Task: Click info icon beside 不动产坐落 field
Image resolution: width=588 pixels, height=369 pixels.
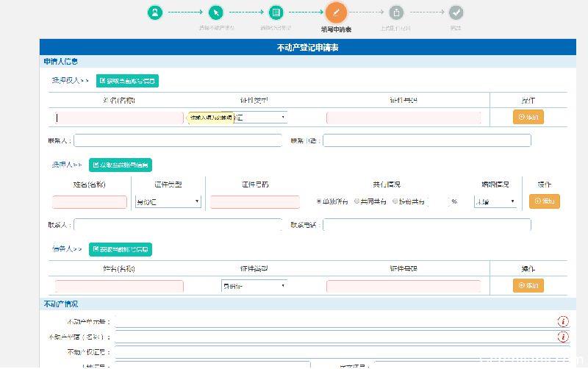Action: [563, 337]
